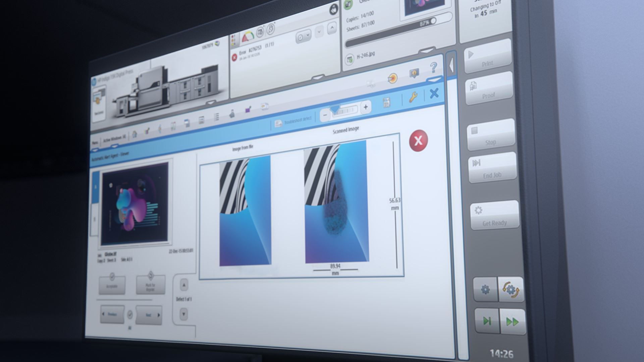Toggle the checkmark filter in the error panel
This screenshot has width=644, height=362.
tap(301, 37)
